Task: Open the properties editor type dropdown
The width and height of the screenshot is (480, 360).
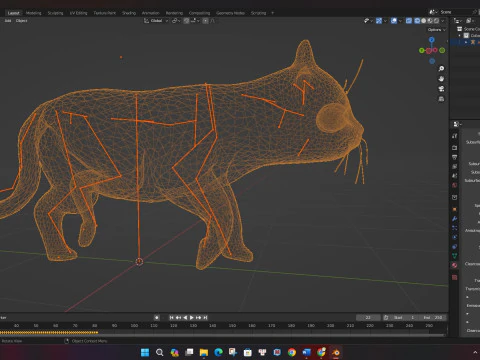Action: [x=458, y=124]
